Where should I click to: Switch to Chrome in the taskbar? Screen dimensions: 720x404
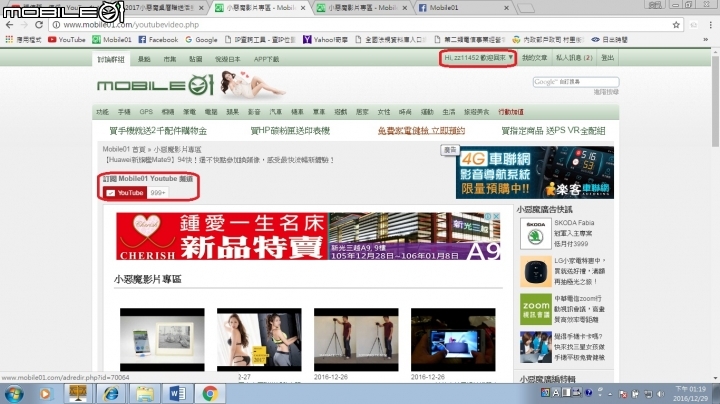click(x=210, y=394)
